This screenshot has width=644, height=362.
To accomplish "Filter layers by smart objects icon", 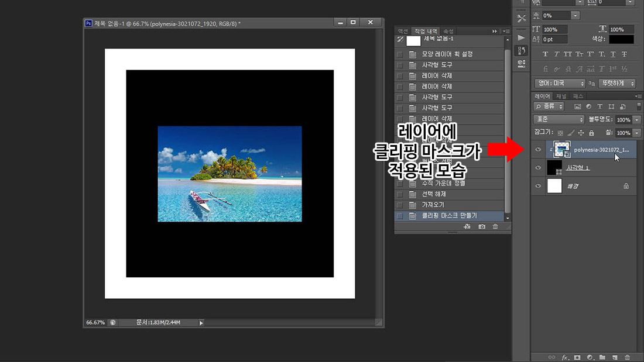I will pos(623,106).
